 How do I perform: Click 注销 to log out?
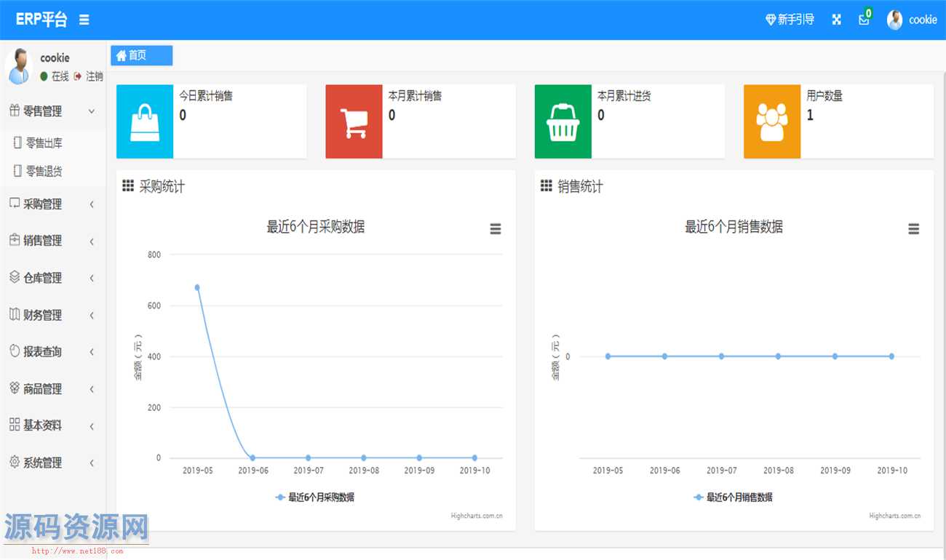(x=90, y=76)
